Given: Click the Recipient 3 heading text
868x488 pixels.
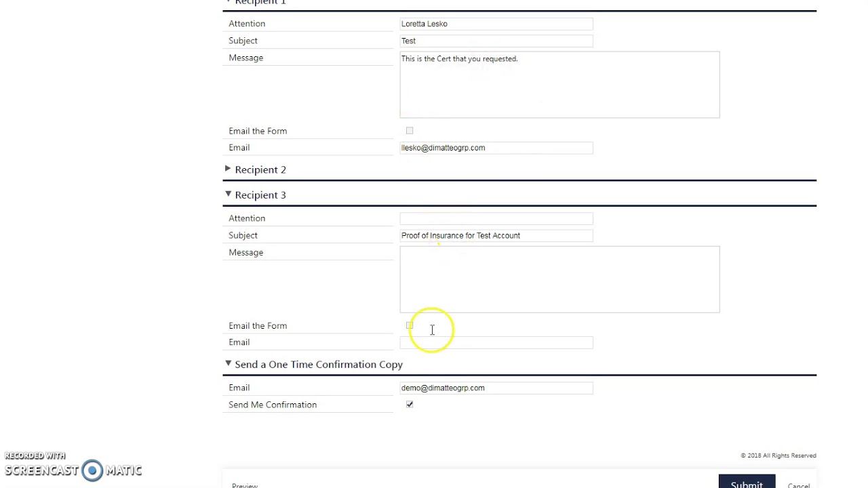Looking at the screenshot, I should click(x=260, y=195).
